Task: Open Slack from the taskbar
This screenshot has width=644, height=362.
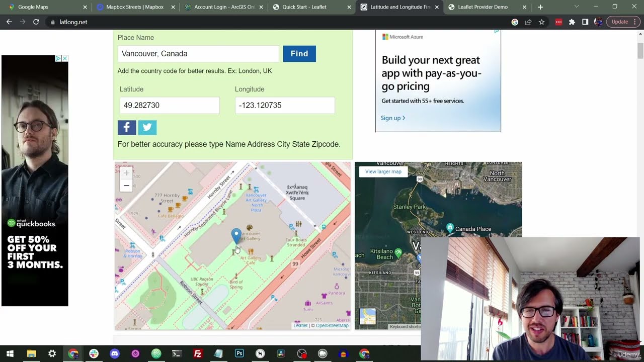Action: tap(94, 354)
